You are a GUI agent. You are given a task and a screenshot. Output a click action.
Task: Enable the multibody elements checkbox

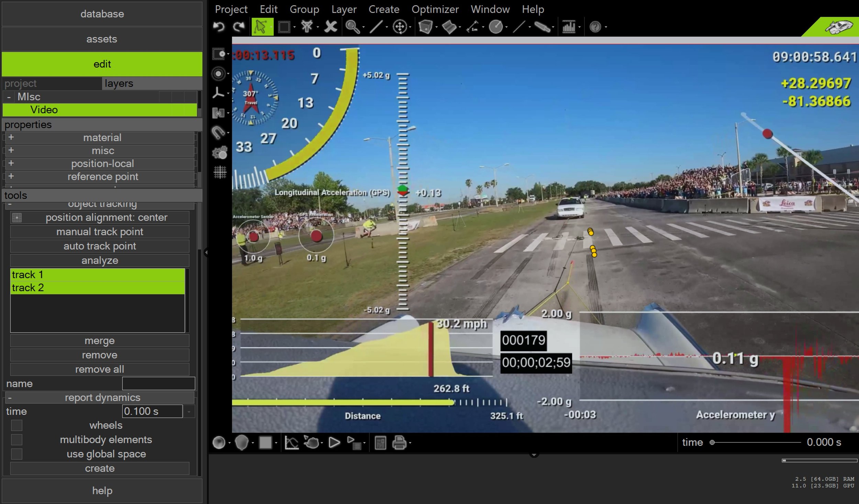click(16, 440)
